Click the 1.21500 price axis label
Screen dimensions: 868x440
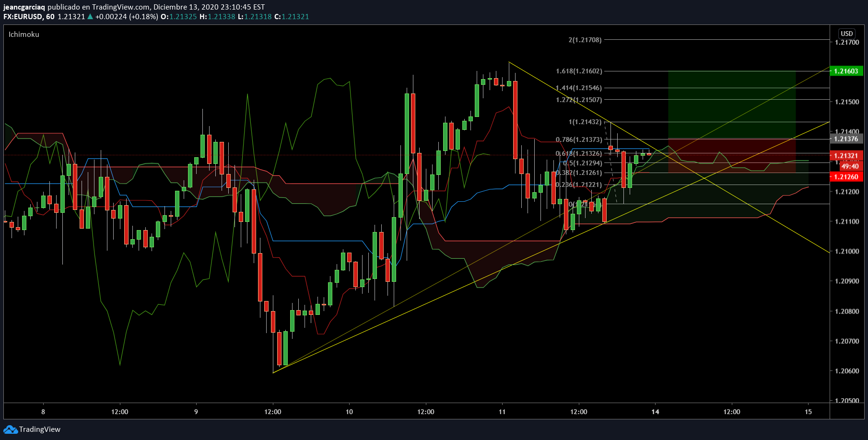pyautogui.click(x=847, y=102)
